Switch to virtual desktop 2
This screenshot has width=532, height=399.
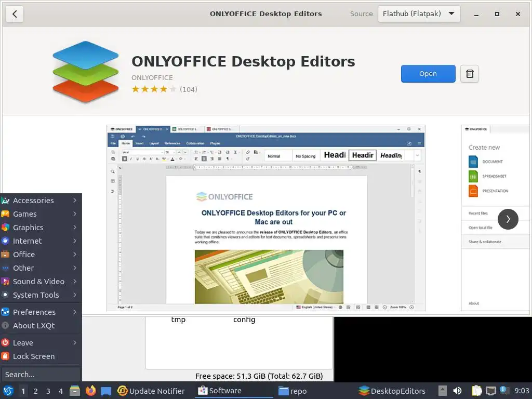(36, 391)
